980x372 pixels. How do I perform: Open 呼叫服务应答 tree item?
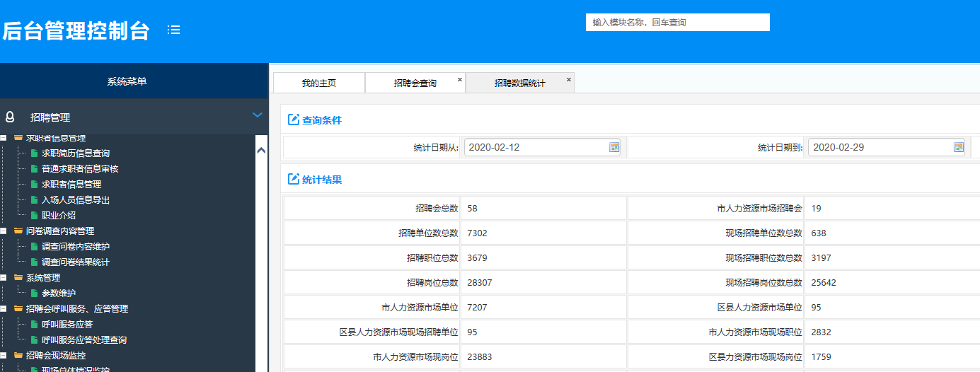click(x=67, y=324)
